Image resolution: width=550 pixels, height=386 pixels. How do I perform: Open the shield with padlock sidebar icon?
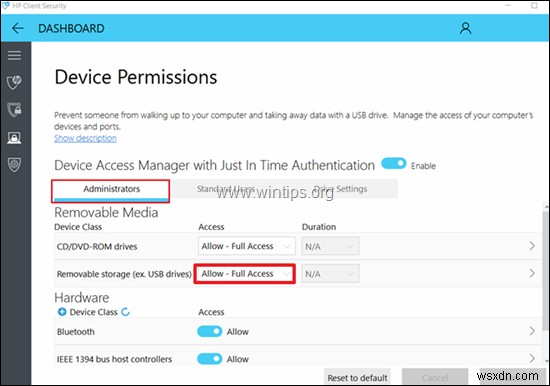click(14, 109)
